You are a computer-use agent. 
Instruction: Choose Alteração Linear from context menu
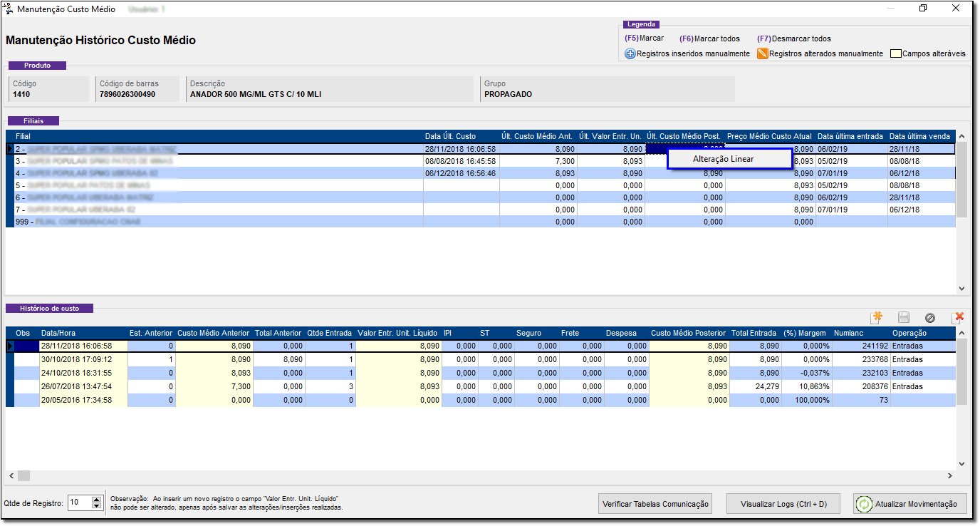pos(723,159)
